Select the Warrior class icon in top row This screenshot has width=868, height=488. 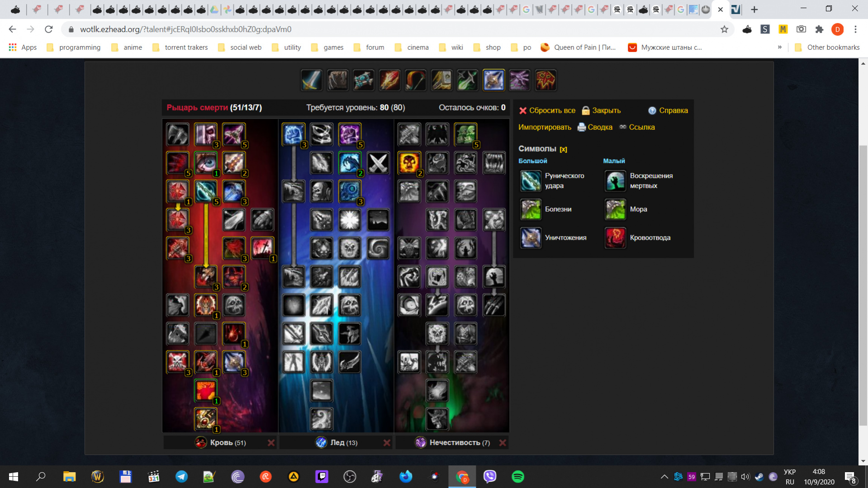[312, 81]
